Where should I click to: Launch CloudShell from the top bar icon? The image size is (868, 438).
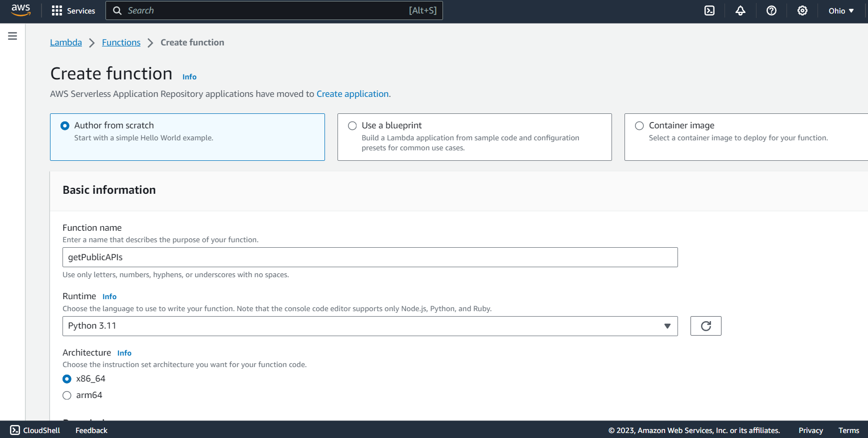click(709, 10)
